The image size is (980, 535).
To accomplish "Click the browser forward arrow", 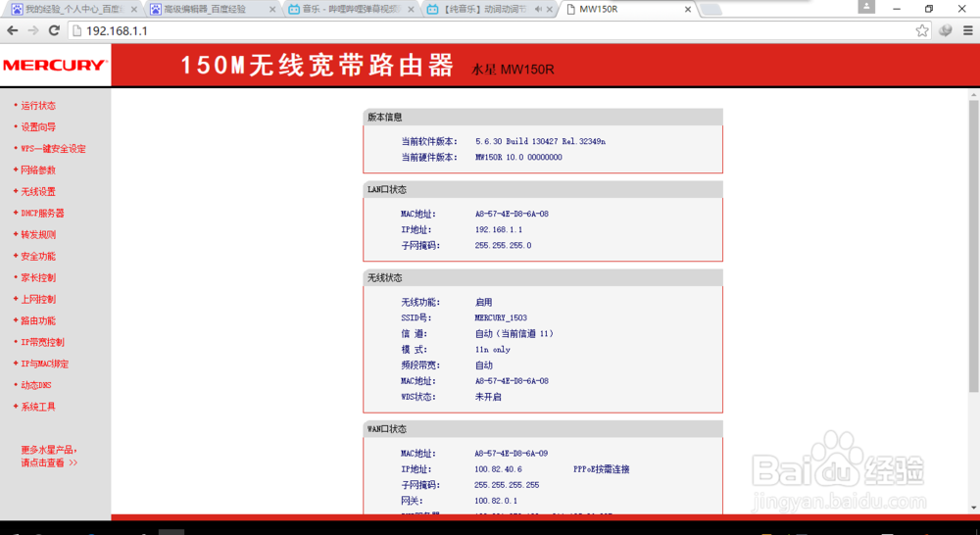I will tap(33, 30).
